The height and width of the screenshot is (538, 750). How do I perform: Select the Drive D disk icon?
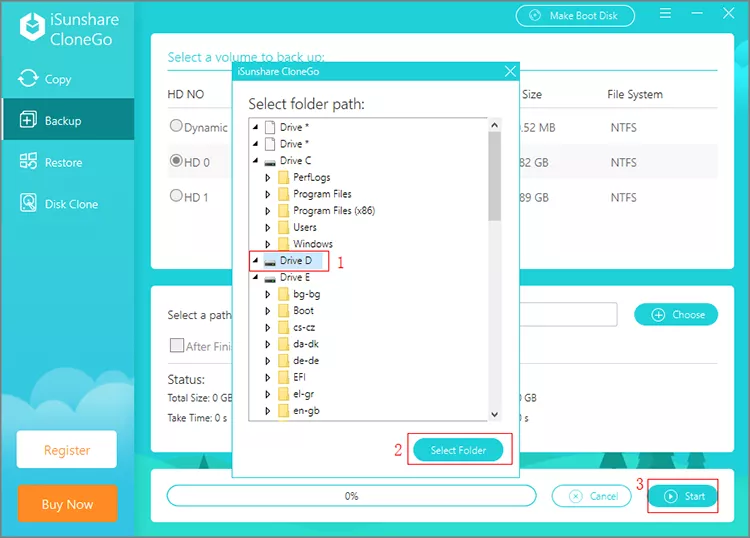point(270,262)
